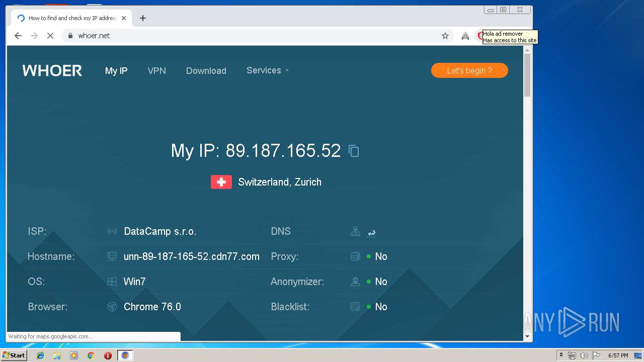Click the Chrome 76.0 browser value
644x362 pixels.
152,307
